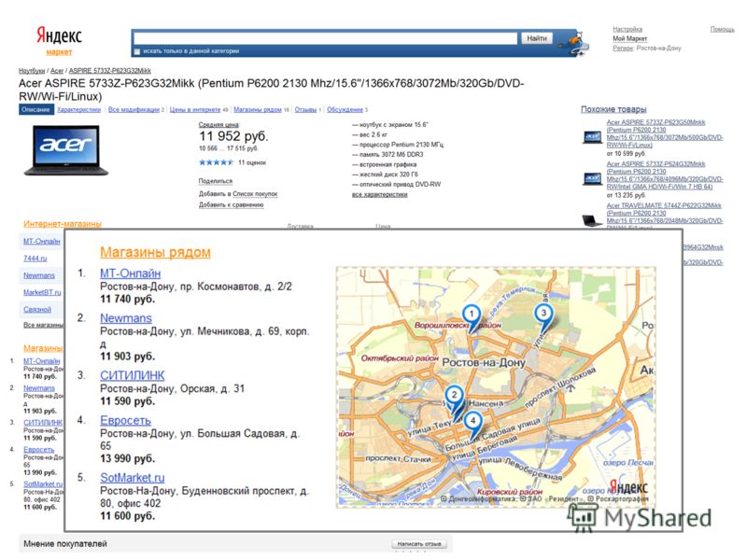747x560 pixels.
Task: Open thumbnail of ASPIRE 5733Z-P624G32Mnkk similar product
Action: pos(592,178)
